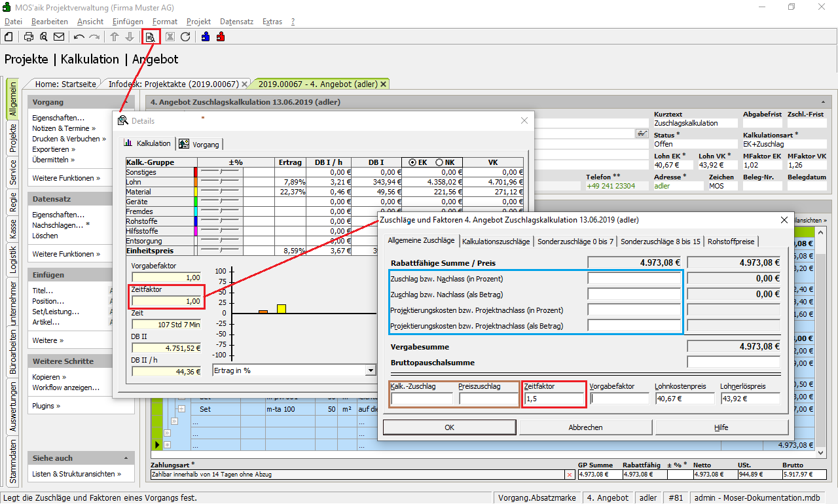The image size is (838, 504).
Task: Open the Details icon in toolbar
Action: 150,37
